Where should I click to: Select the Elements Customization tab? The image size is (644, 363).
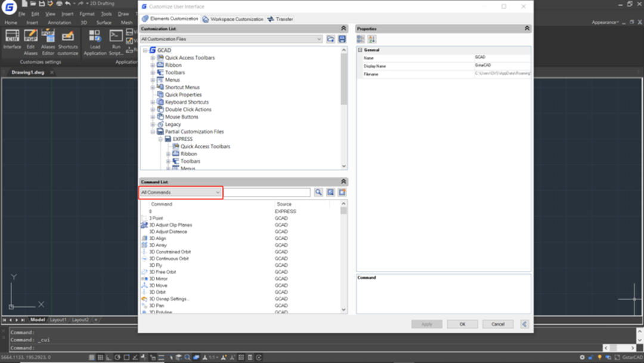[x=170, y=19]
